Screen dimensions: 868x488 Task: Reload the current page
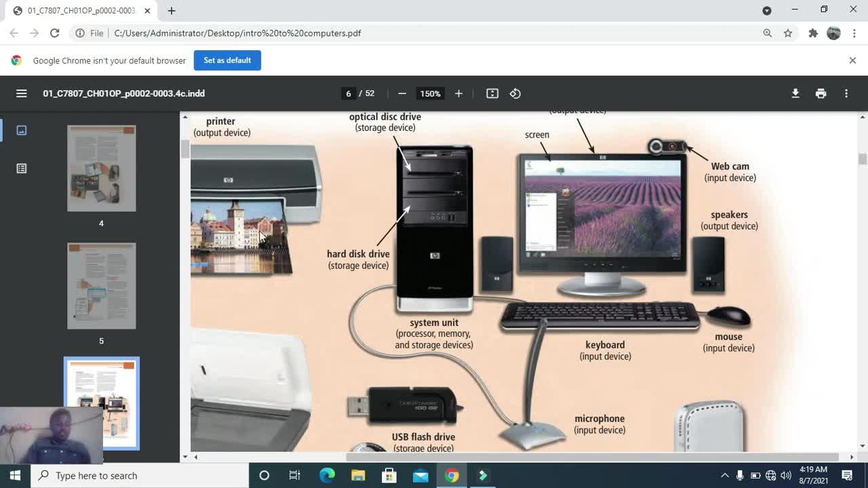[55, 33]
